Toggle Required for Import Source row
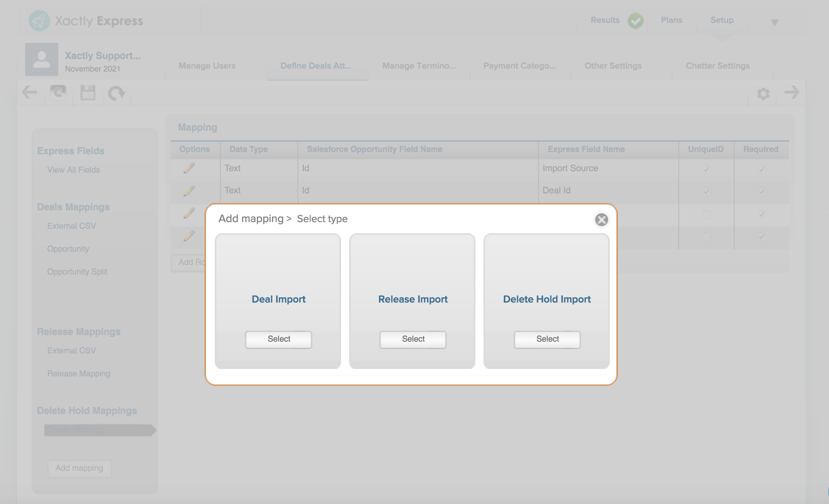 (761, 169)
